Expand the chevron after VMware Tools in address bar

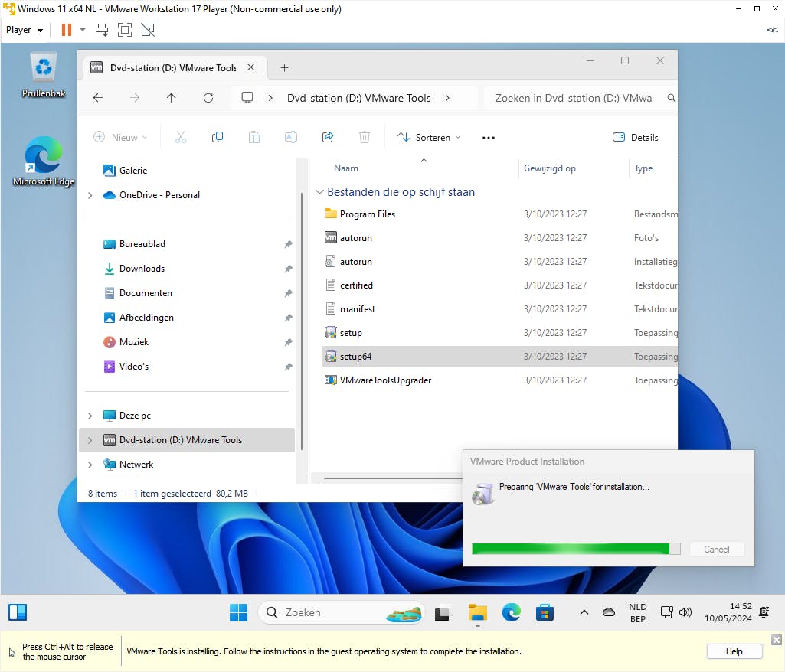(x=447, y=98)
